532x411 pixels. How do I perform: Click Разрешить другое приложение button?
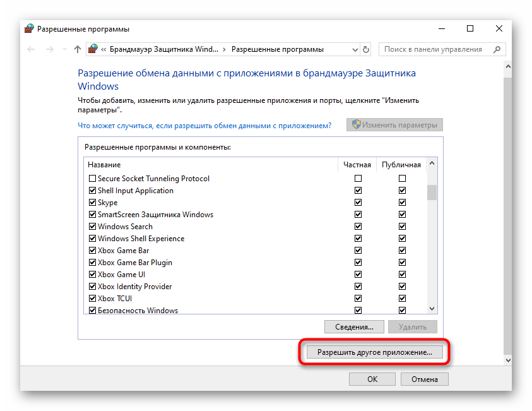click(375, 352)
